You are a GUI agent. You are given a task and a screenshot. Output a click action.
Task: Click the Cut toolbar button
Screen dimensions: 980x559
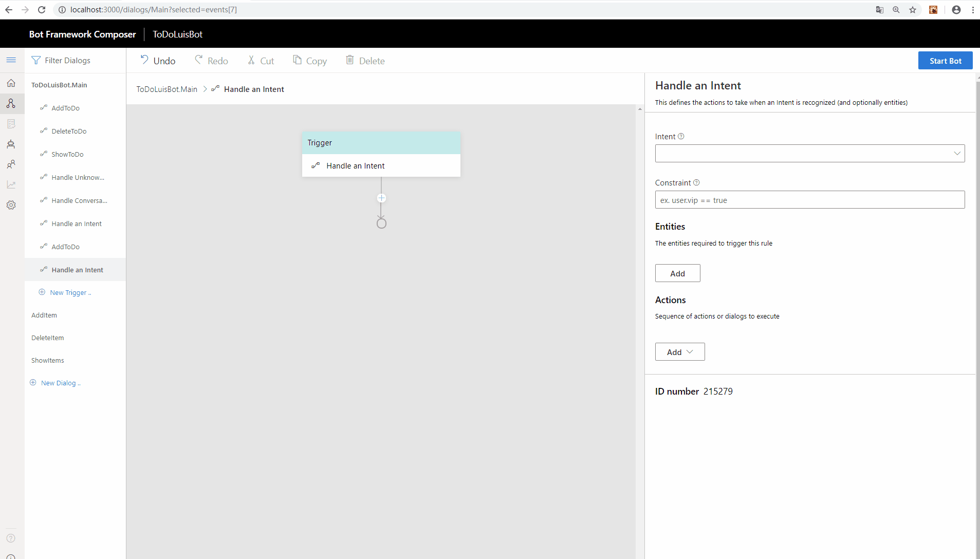(261, 61)
